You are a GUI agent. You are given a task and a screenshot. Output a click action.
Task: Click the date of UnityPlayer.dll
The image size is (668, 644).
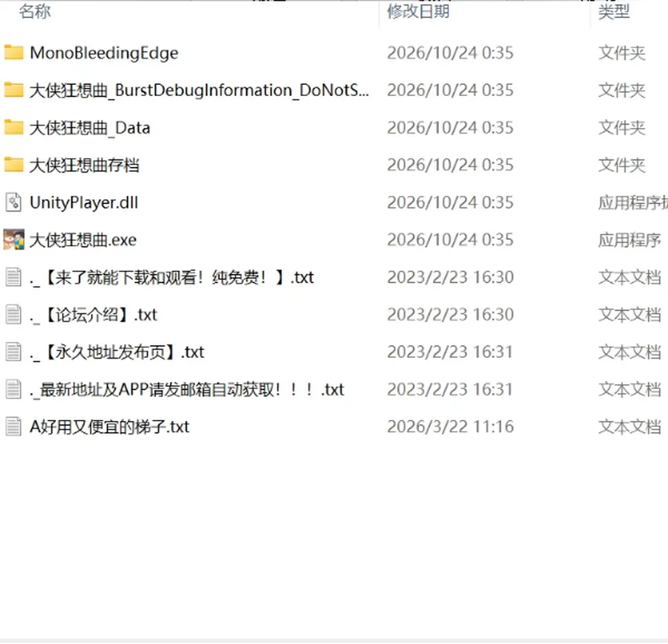(450, 203)
